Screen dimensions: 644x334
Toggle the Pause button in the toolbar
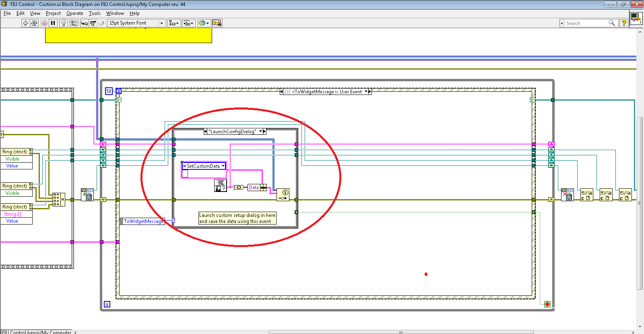53,23
